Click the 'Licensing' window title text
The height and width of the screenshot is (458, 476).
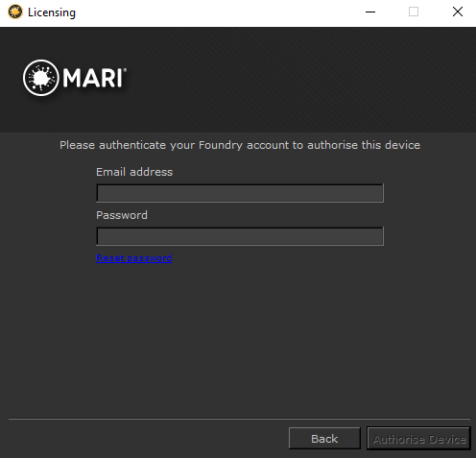click(52, 12)
